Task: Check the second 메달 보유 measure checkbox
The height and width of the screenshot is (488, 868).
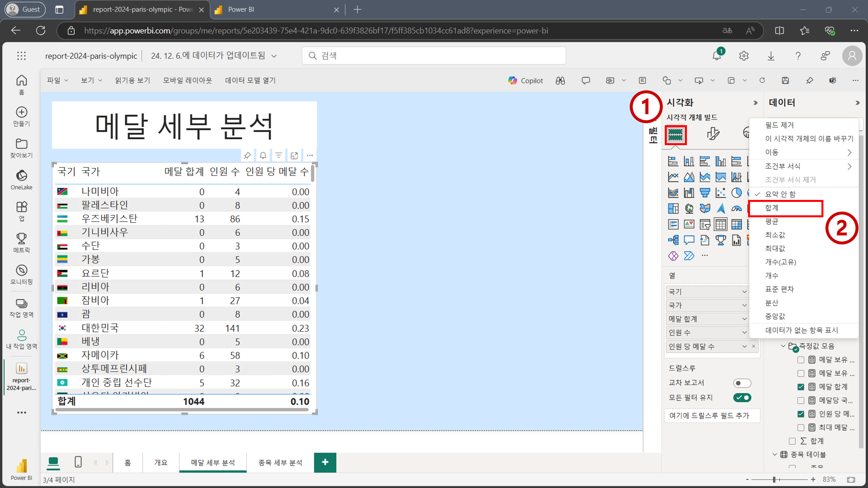Action: pos(801,373)
